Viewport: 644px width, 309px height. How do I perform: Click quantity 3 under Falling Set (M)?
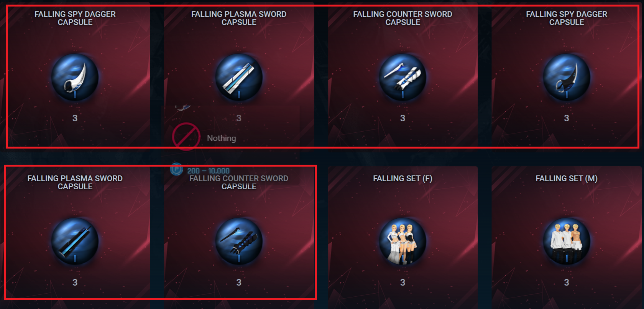click(x=567, y=283)
